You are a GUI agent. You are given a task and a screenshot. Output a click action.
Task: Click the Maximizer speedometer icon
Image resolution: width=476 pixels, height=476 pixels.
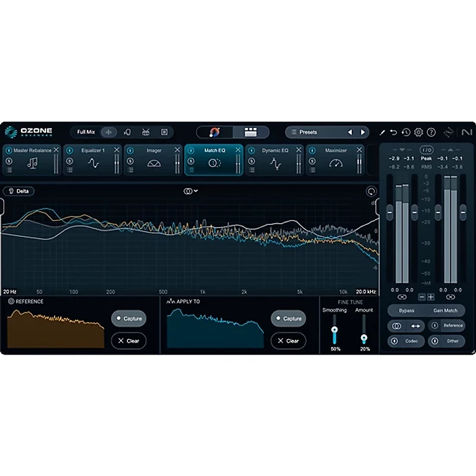click(x=336, y=163)
